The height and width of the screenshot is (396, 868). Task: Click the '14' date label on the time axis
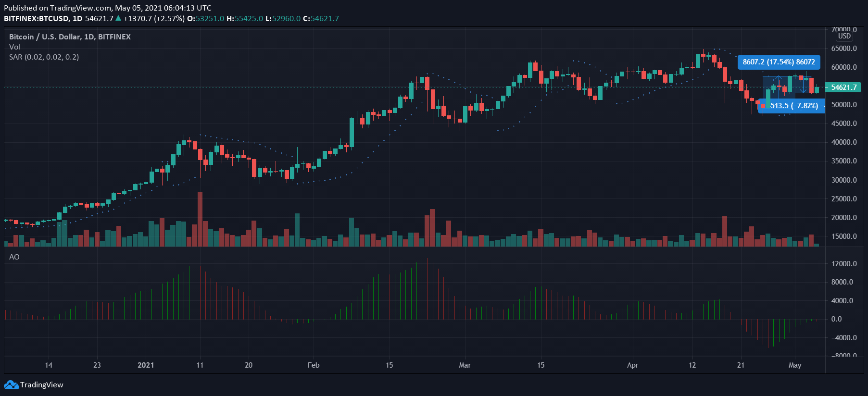point(49,365)
